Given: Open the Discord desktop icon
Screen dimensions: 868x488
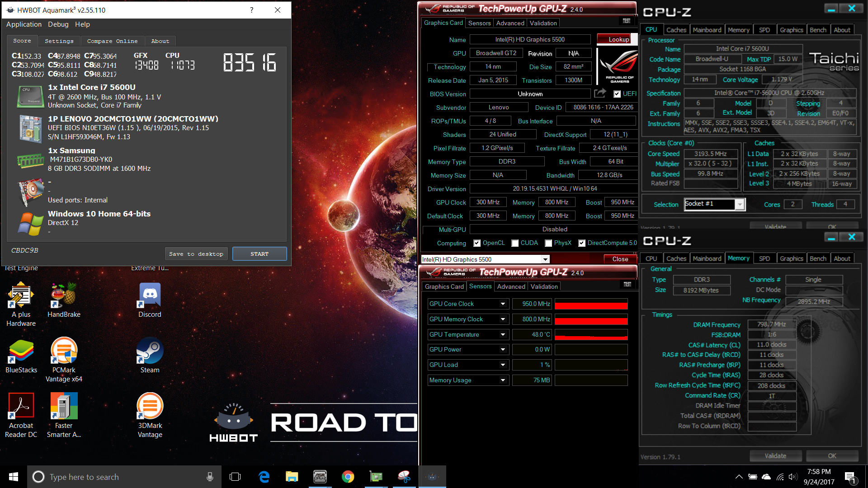Looking at the screenshot, I should tap(150, 300).
